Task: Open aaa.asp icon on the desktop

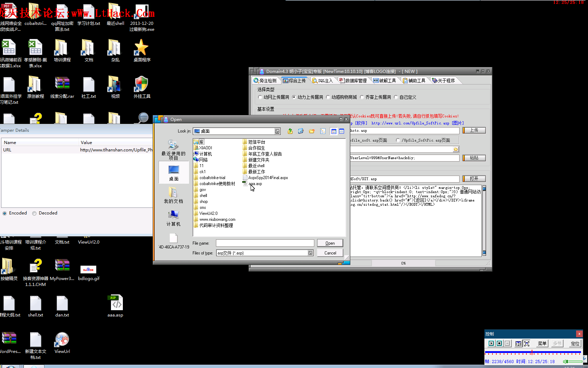Action: tap(115, 306)
